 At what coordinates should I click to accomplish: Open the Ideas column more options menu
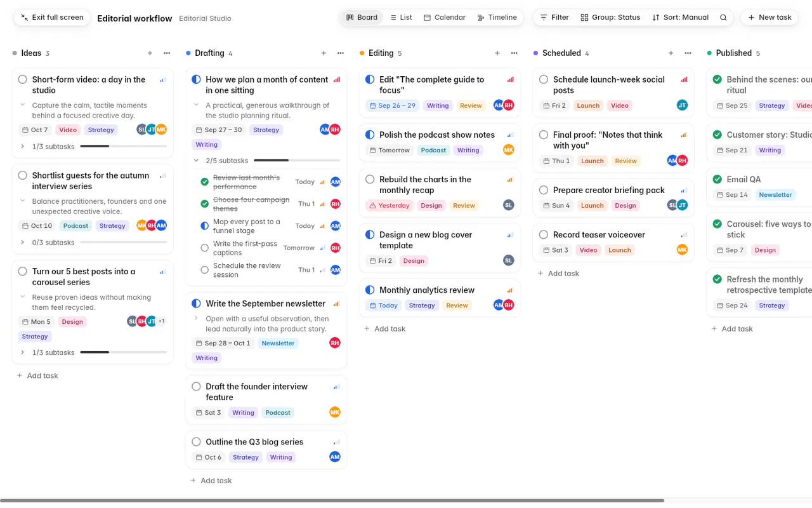coord(167,53)
